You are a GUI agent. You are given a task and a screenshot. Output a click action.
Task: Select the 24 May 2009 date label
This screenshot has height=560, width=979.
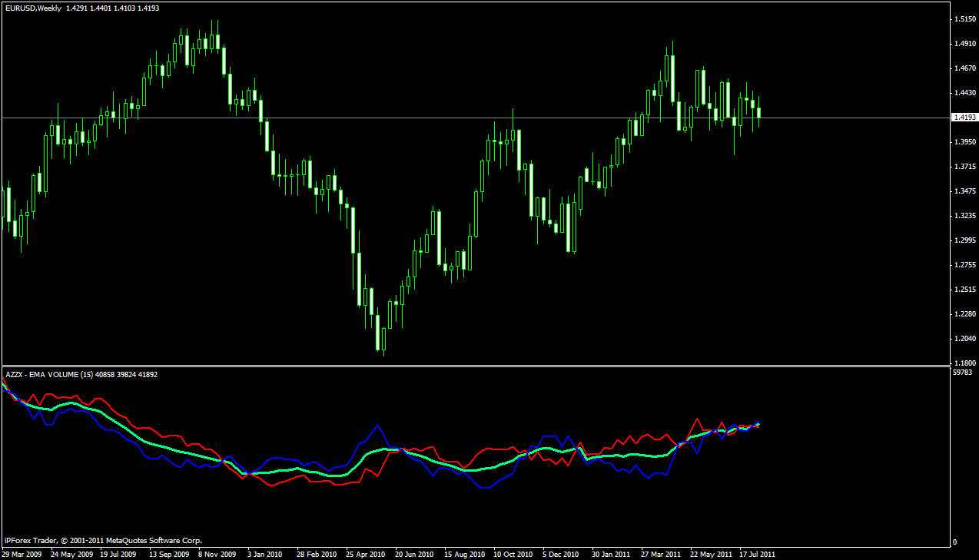coord(71,554)
